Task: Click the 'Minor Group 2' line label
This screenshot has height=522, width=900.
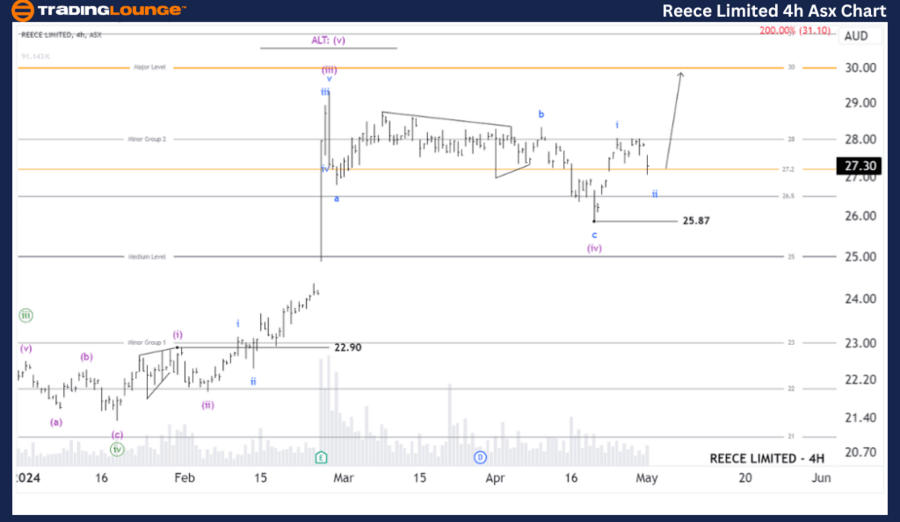Action: [147, 139]
